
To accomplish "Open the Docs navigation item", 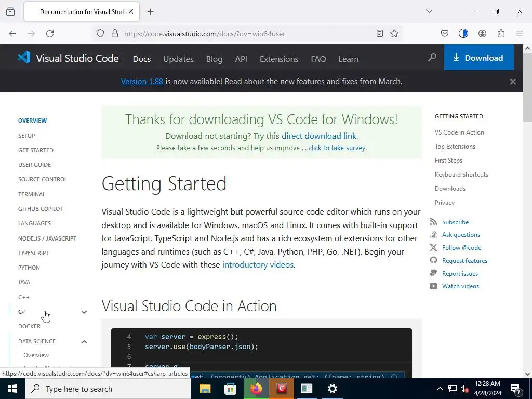I will coord(142,59).
